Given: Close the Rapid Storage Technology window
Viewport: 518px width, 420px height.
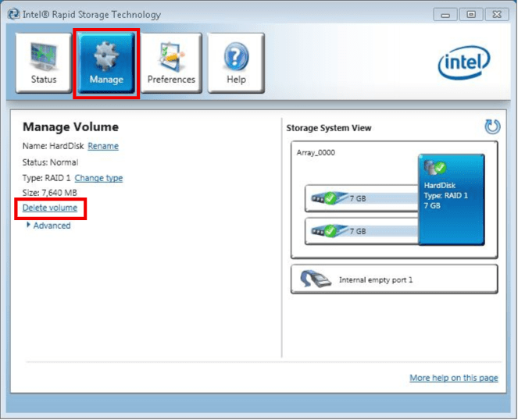Looking at the screenshot, I should point(497,15).
